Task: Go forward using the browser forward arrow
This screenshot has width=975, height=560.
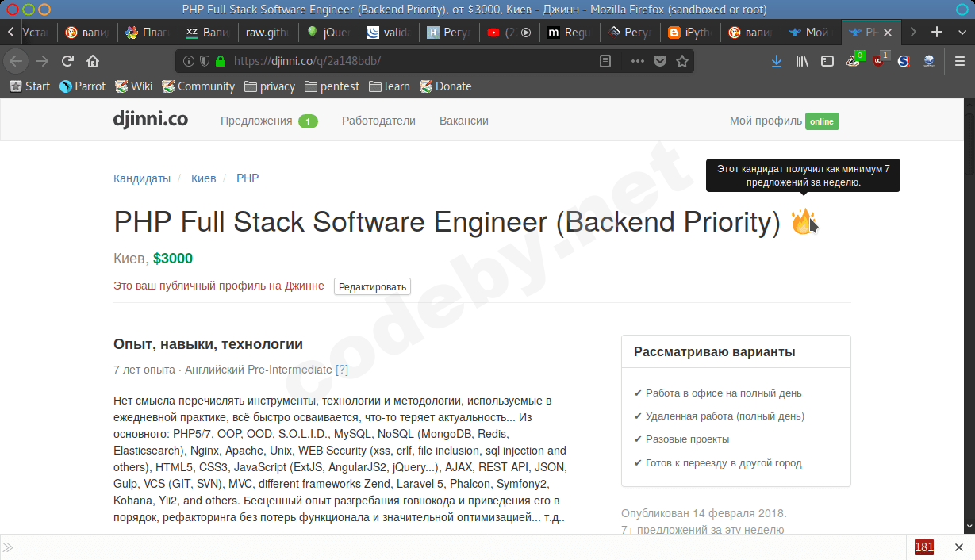Action: [x=42, y=61]
